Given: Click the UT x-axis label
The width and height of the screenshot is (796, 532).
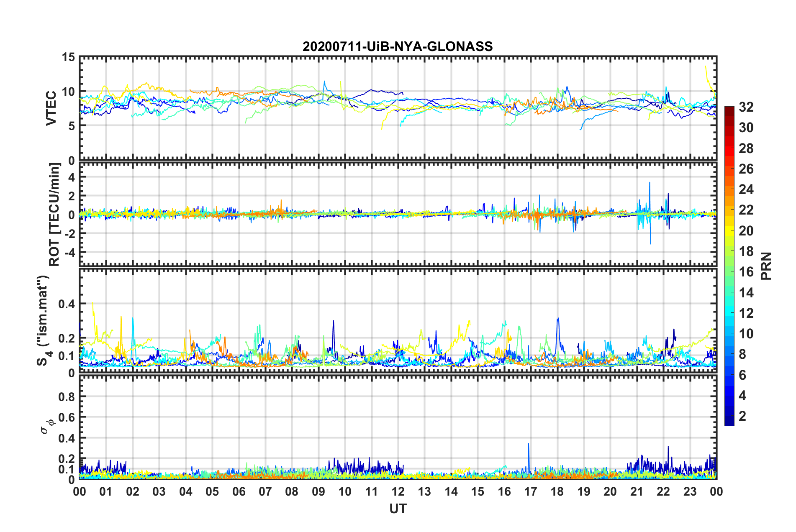Looking at the screenshot, I should (398, 509).
